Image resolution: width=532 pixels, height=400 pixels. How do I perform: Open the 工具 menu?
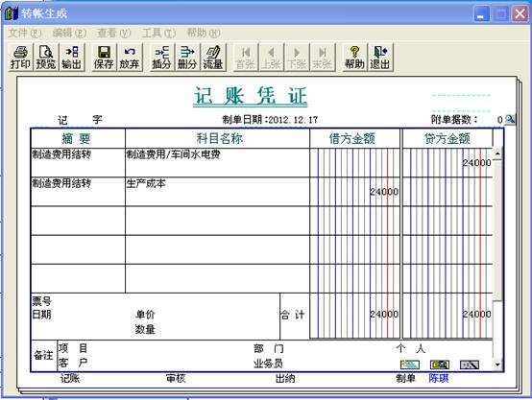158,33
